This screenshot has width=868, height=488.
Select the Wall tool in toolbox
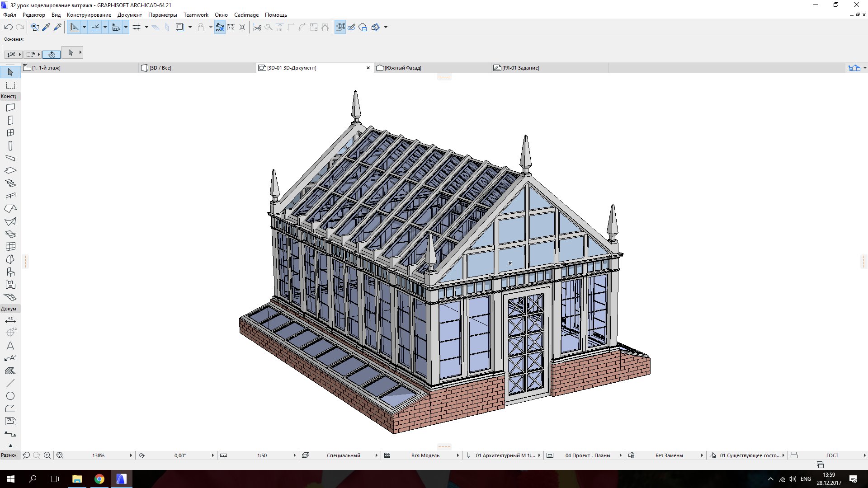10,108
